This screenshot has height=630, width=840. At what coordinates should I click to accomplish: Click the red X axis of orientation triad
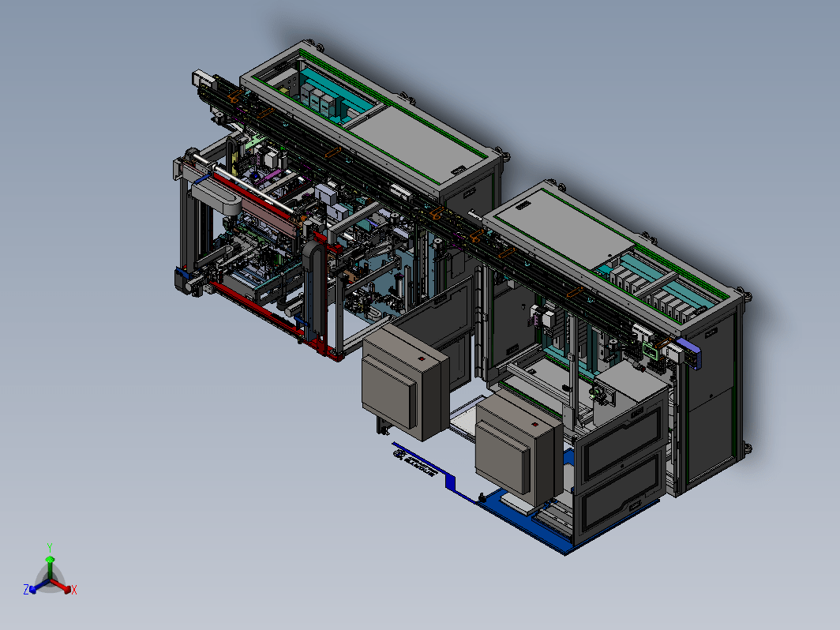(63, 587)
